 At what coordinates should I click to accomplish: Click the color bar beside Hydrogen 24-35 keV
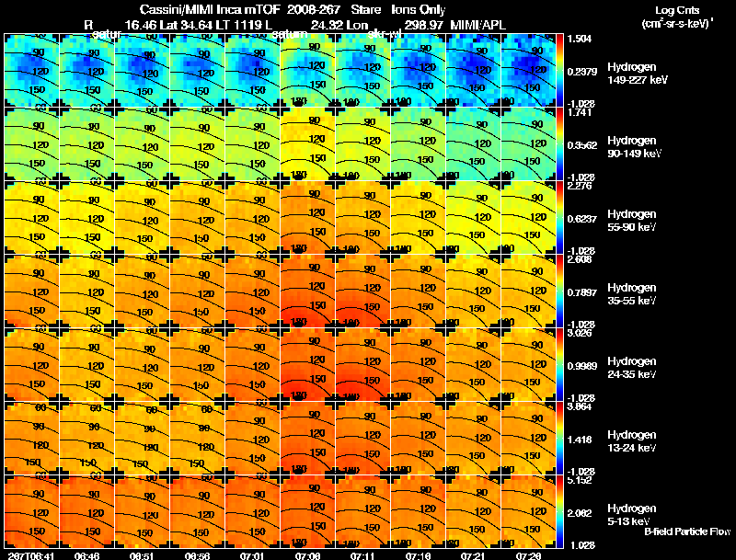[x=559, y=364]
